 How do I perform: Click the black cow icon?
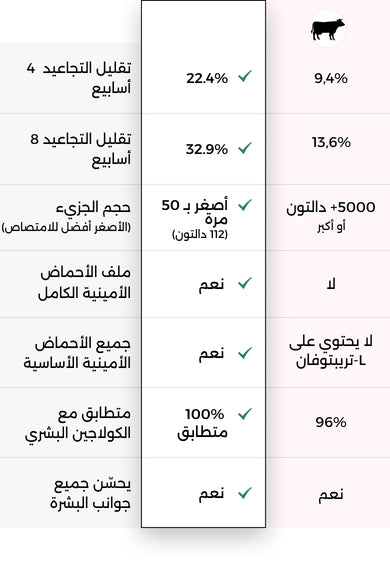coord(328,29)
